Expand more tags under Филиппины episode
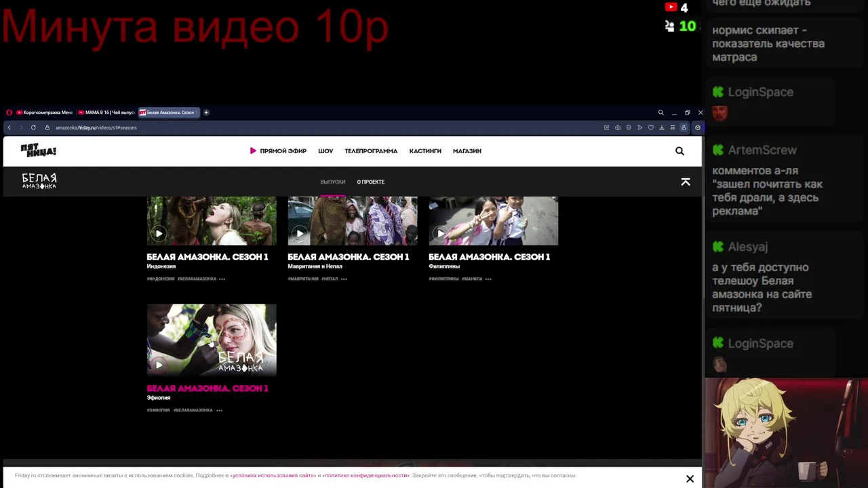The height and width of the screenshot is (488, 868). pyautogui.click(x=488, y=279)
